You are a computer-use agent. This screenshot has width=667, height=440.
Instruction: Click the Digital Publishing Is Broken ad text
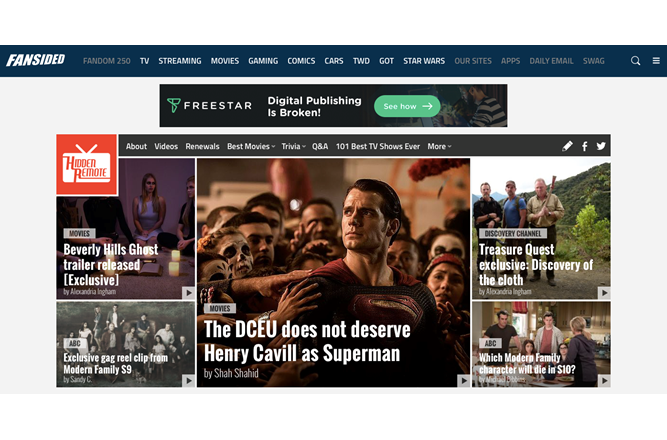[314, 106]
